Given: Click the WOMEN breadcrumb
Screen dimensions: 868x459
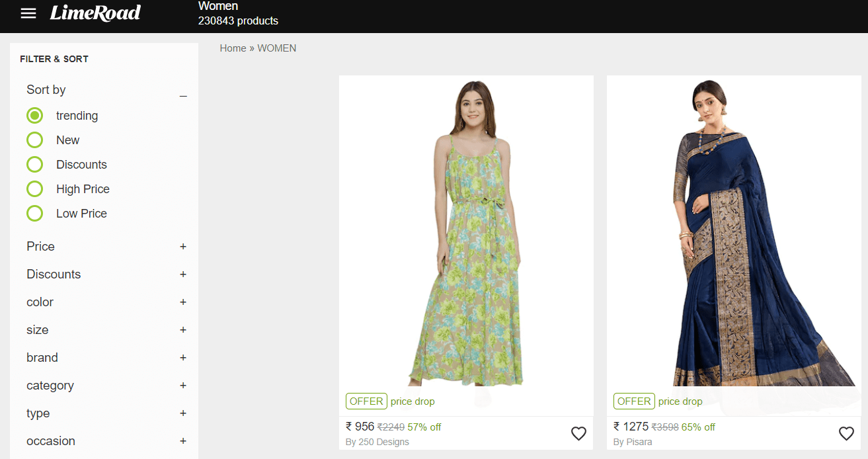Looking at the screenshot, I should [277, 48].
